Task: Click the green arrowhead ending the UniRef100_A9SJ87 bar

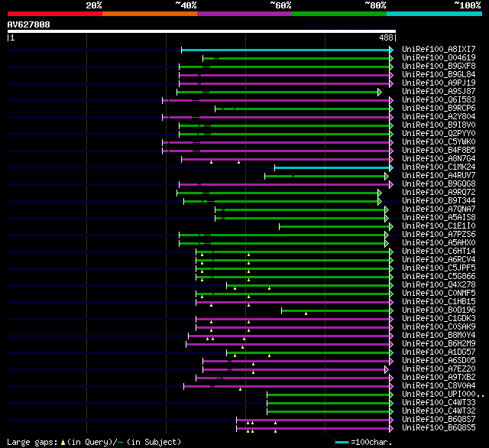Action: [380, 92]
